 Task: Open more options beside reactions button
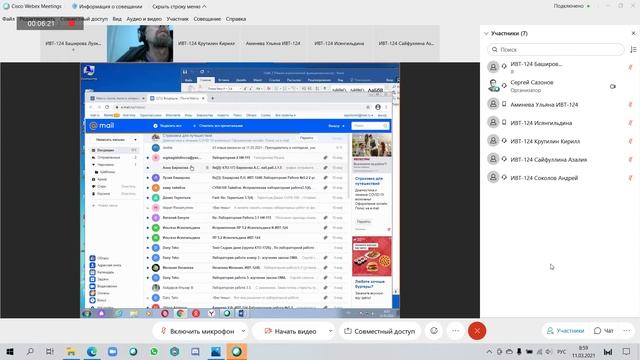[456, 331]
